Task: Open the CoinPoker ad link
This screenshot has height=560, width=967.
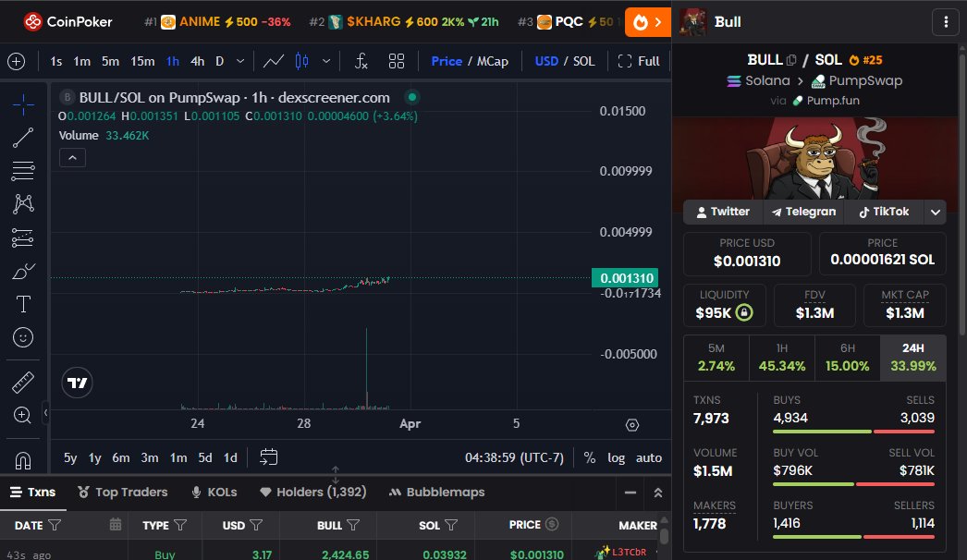Action: (x=67, y=22)
